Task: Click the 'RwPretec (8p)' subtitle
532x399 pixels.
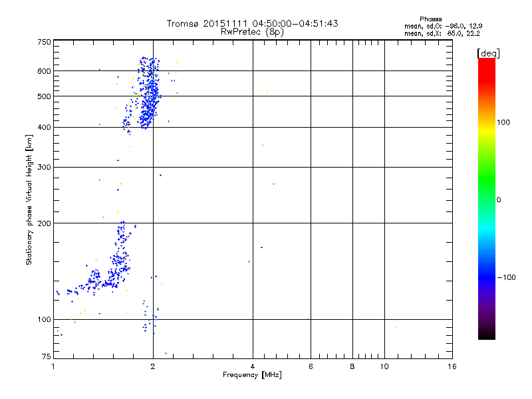Action: pyautogui.click(x=252, y=32)
